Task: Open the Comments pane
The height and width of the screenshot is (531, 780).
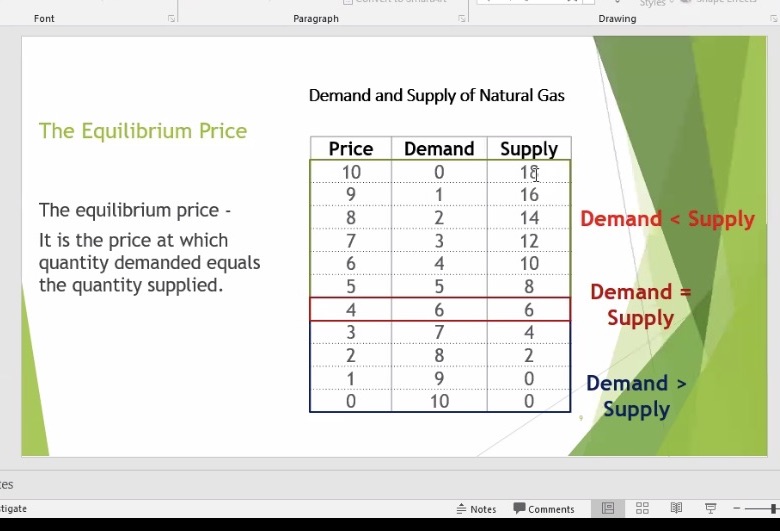Action: (544, 509)
